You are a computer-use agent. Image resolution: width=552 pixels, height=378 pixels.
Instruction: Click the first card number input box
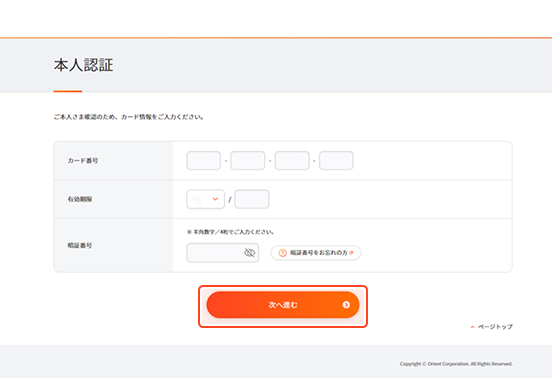click(203, 160)
